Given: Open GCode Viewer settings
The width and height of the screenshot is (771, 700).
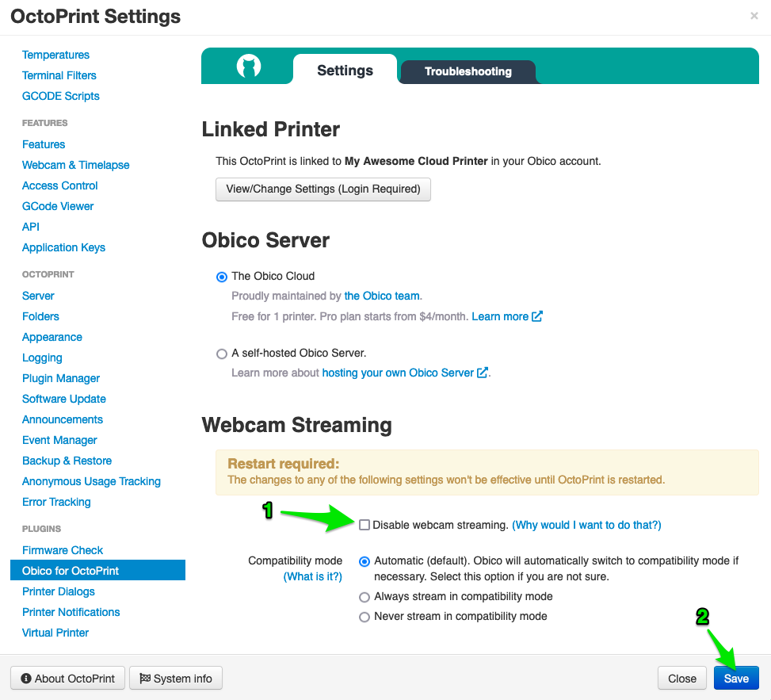Looking at the screenshot, I should point(58,206).
